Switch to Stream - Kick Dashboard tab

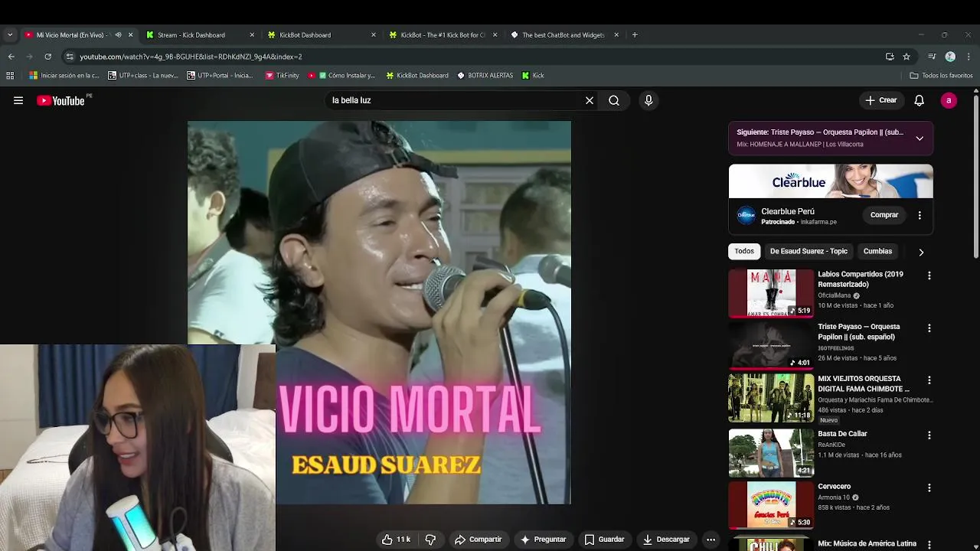[199, 35]
